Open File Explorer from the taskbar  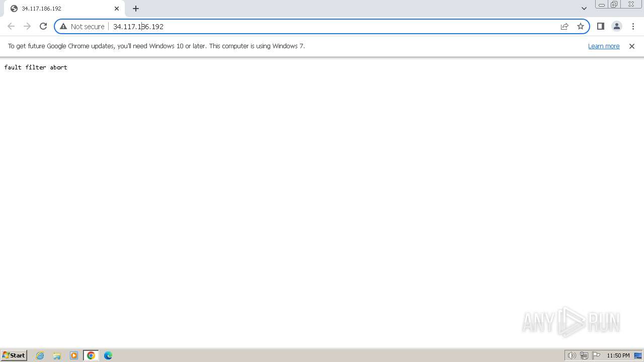tap(57, 355)
